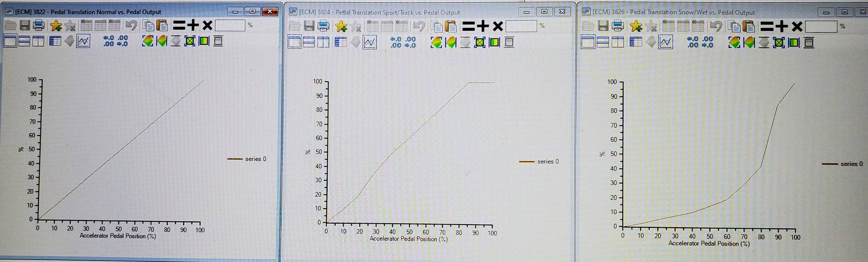
Task: Select horizontal split layout in Snow/Wet window
Action: [x=603, y=42]
